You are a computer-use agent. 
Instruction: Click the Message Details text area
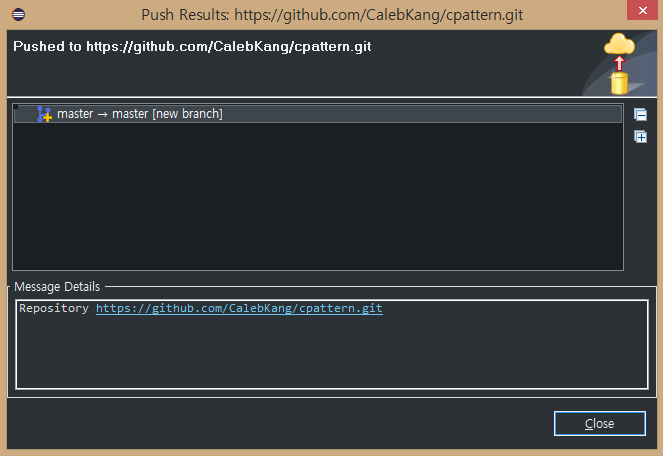pyautogui.click(x=332, y=344)
